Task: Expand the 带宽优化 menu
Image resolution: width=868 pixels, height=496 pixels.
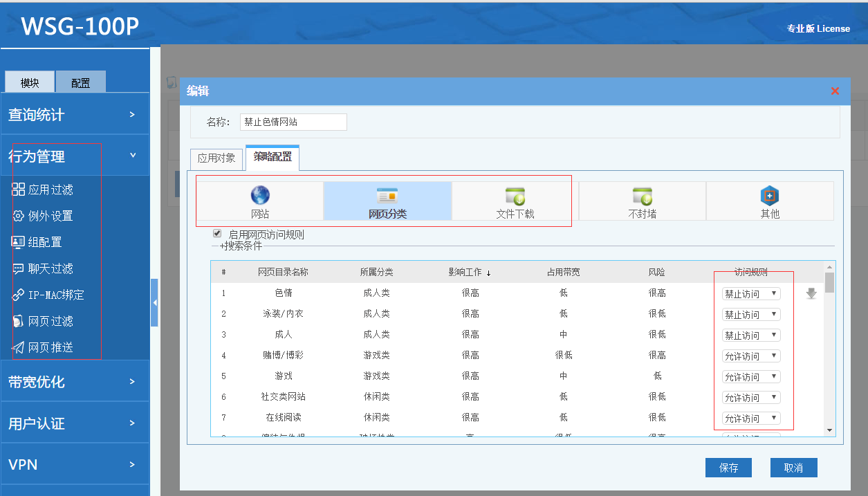Action: coord(75,382)
